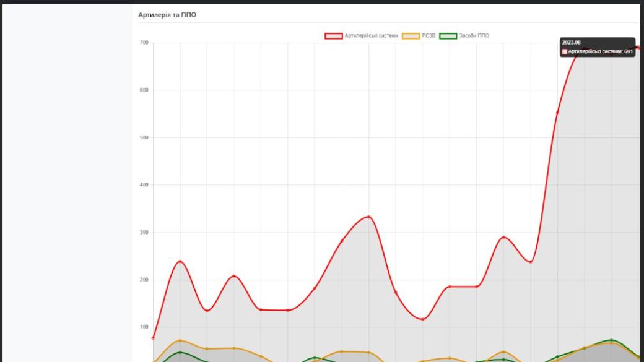Hide the РСЗВ series via its legend label
The image size is (644, 362).
(429, 36)
